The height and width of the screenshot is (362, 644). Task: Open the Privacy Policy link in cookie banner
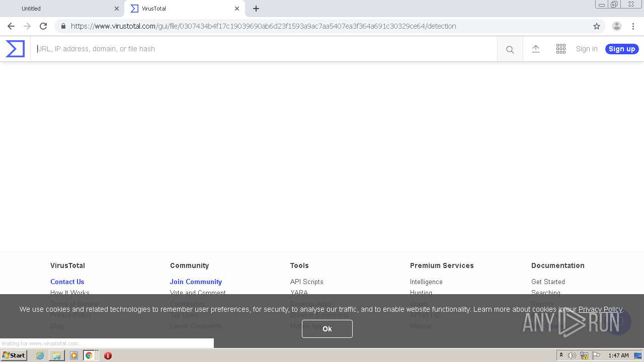coord(600,309)
